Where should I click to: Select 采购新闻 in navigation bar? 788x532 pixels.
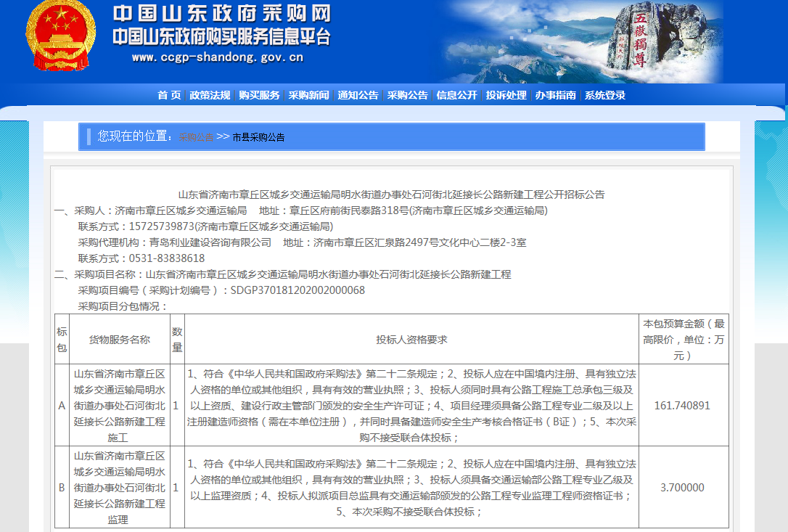308,95
